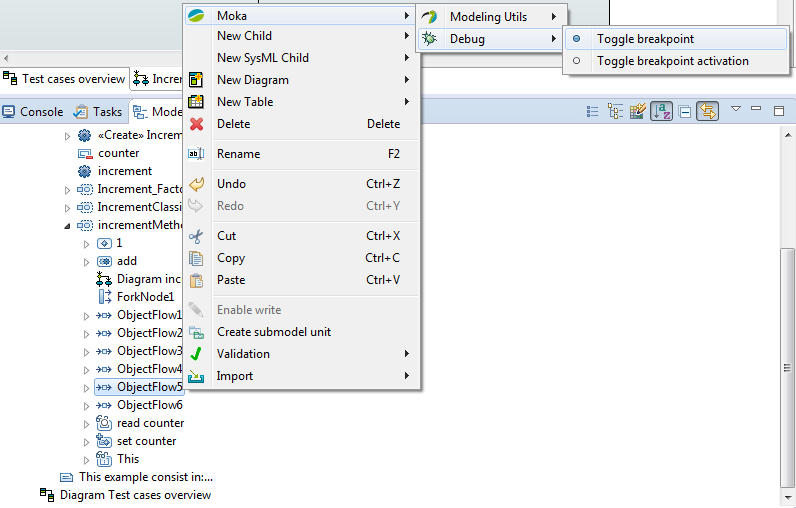Choose Delete from the context menu
Screen dimensions: 796x508
click(303, 124)
